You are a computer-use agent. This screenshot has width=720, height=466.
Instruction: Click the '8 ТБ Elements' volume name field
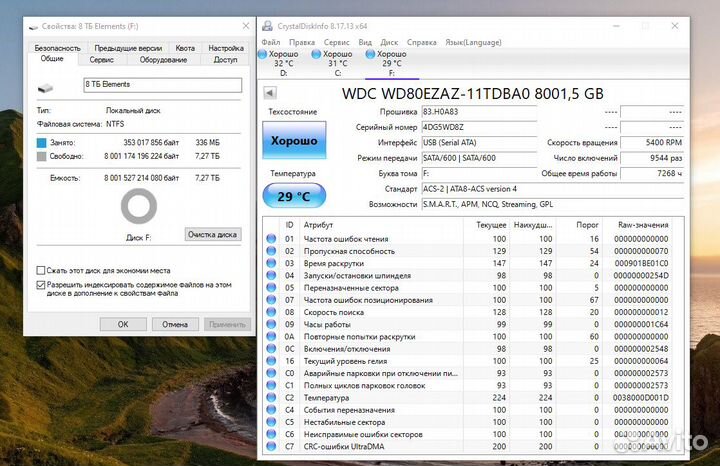click(x=163, y=84)
